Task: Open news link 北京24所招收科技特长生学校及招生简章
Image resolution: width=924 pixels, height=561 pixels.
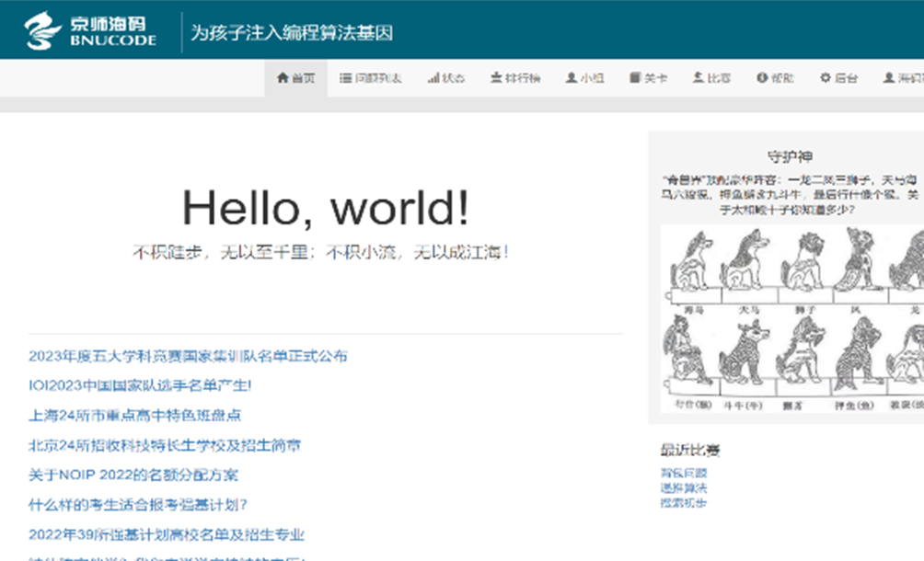Action: (x=165, y=446)
